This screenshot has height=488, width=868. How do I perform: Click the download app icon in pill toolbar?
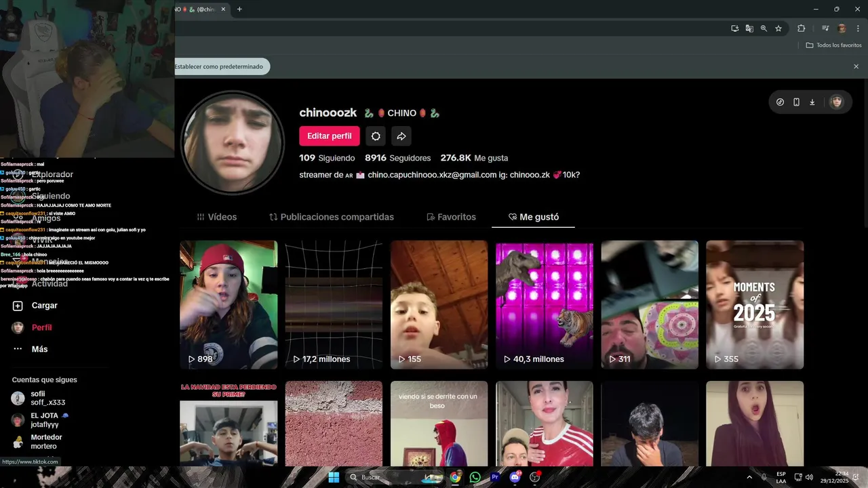[812, 102]
